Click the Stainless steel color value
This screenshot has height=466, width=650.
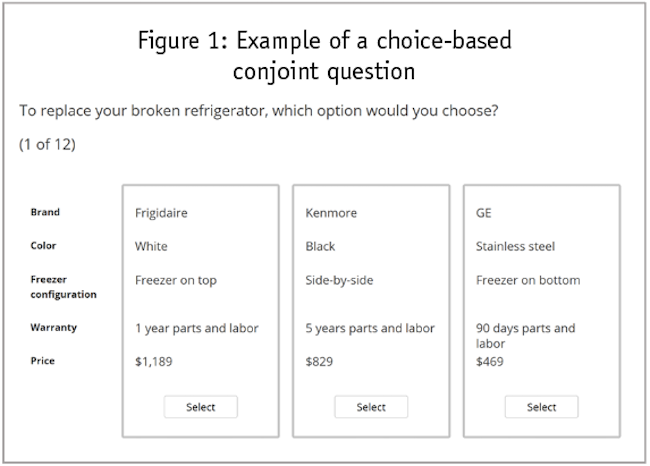(515, 246)
